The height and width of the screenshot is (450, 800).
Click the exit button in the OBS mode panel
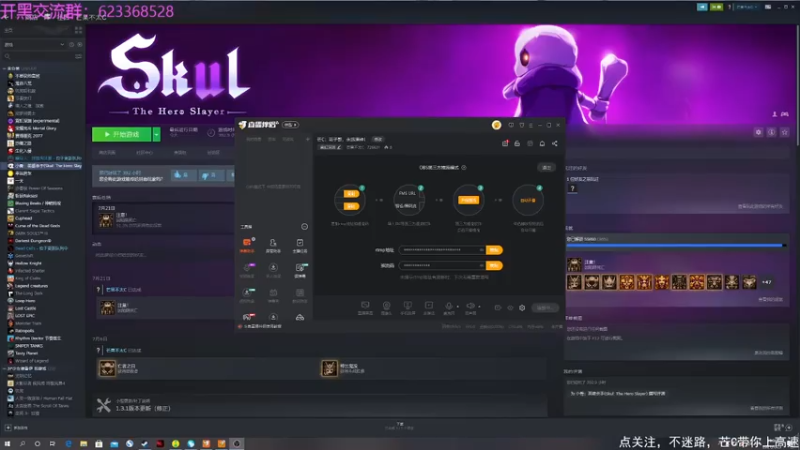tap(546, 167)
